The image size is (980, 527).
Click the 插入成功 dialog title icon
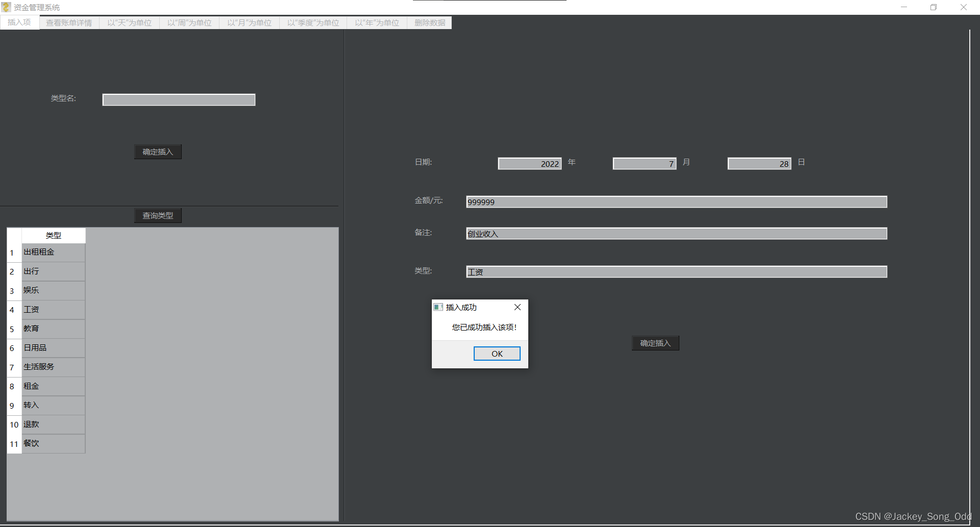point(438,307)
